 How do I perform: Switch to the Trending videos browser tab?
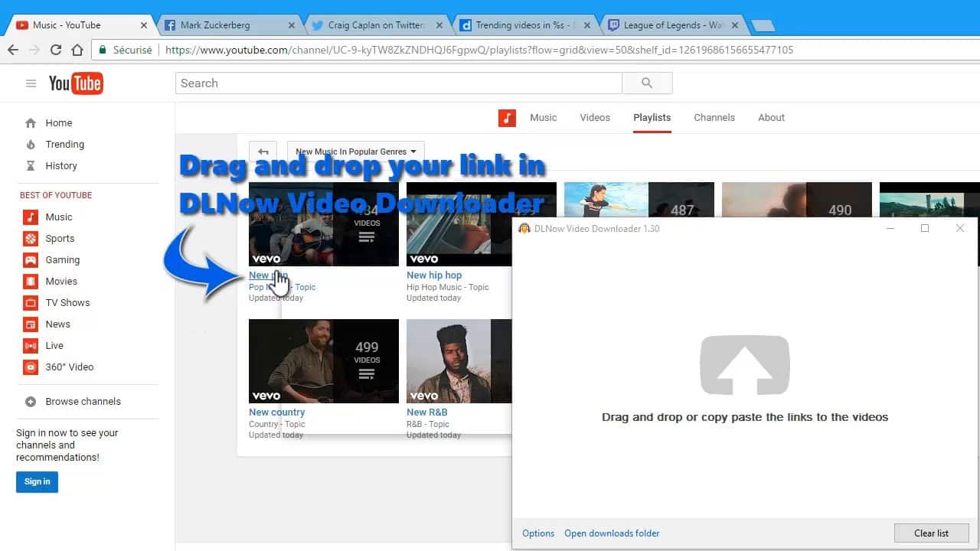(524, 25)
